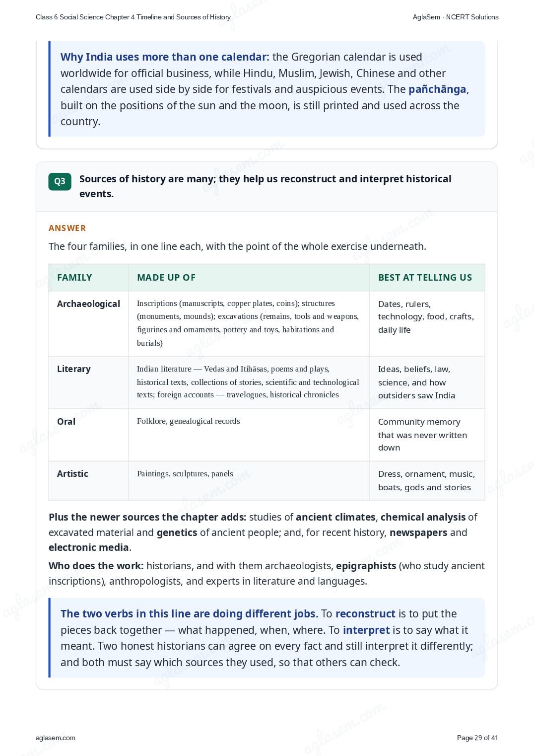Screen dimensions: 534x756
Task: Click the chapter title in page header
Action: (x=133, y=17)
